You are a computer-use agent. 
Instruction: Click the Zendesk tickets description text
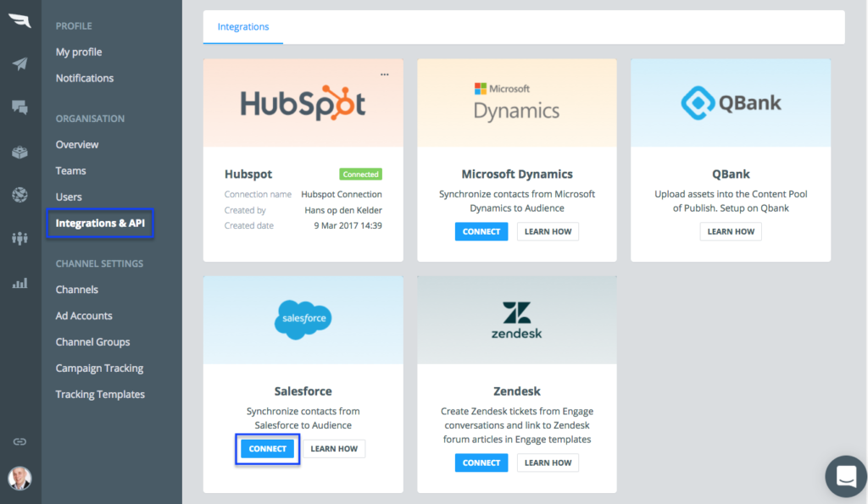[x=517, y=425]
